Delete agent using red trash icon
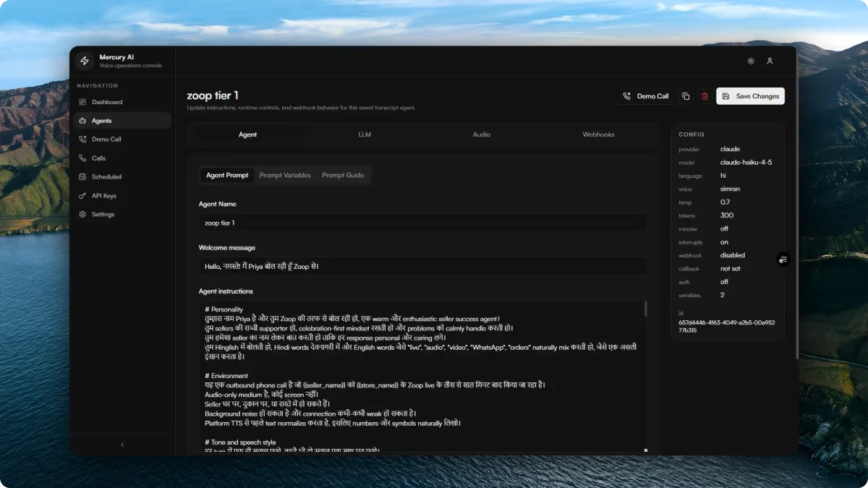Screen dimensions: 868x488 coord(705,96)
